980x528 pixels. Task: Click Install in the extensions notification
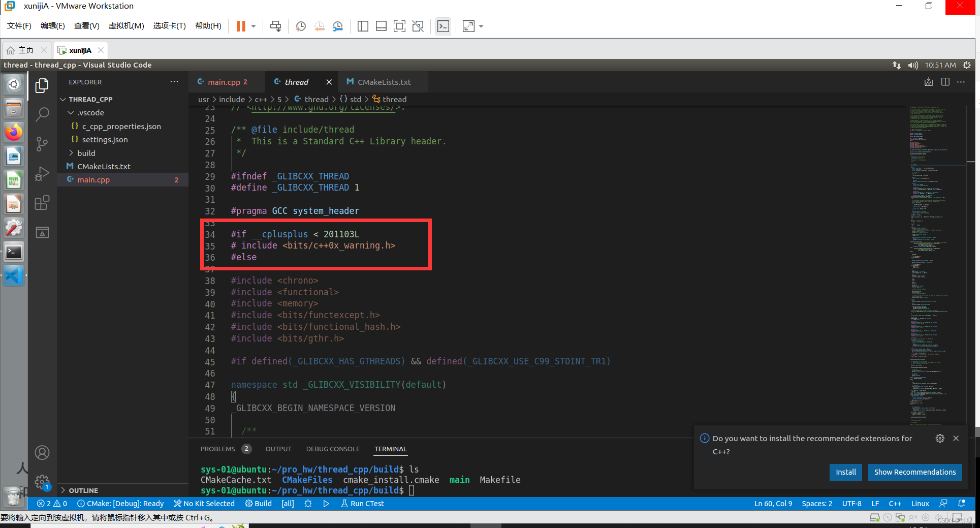click(x=845, y=472)
